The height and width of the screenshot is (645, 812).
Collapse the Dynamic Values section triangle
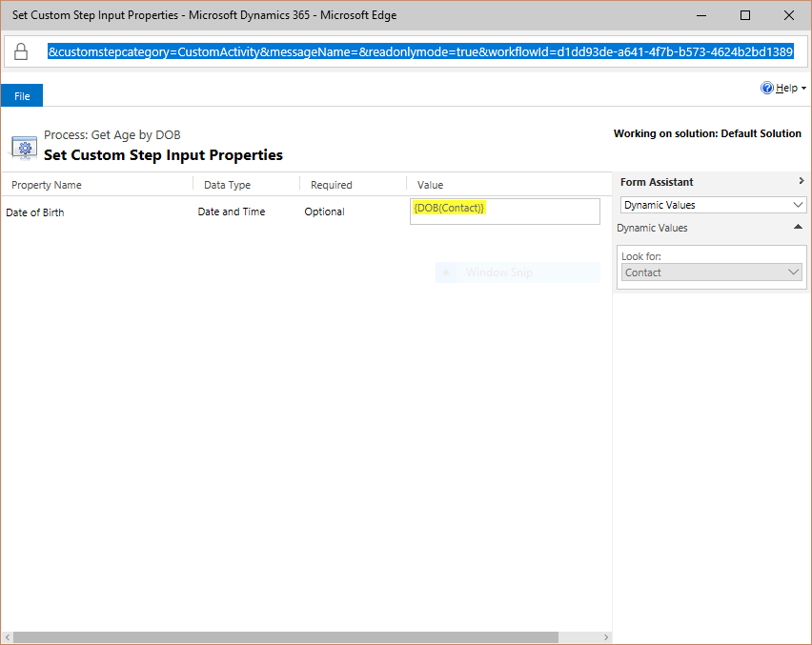pyautogui.click(x=798, y=227)
